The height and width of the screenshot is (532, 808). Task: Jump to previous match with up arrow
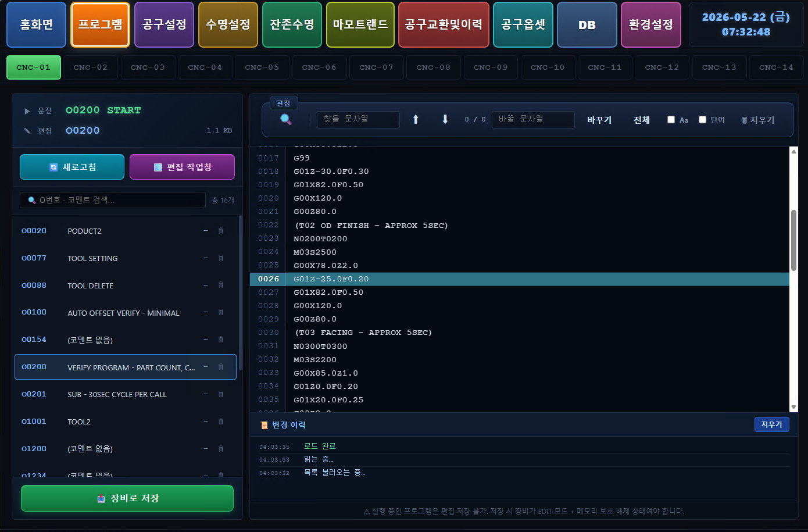click(416, 119)
